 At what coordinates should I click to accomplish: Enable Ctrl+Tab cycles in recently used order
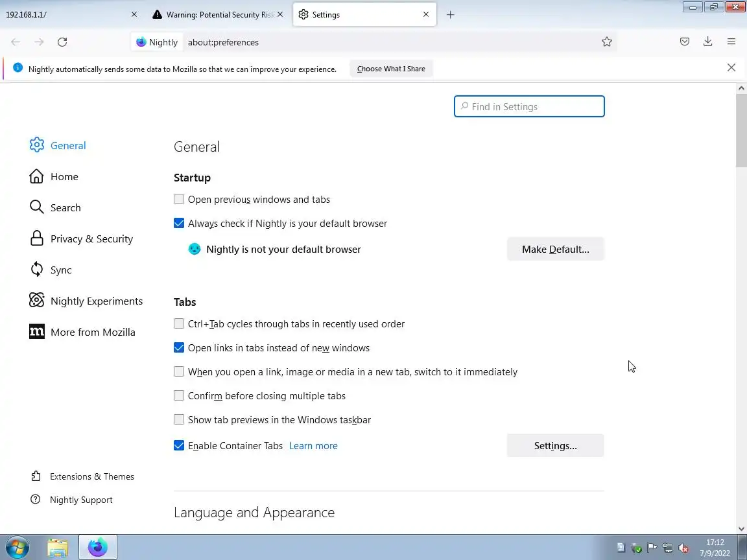(179, 323)
